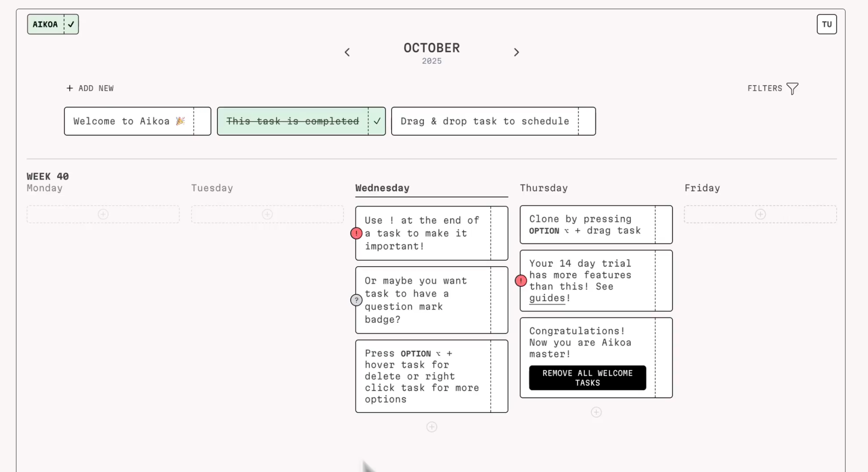Image resolution: width=868 pixels, height=472 pixels.
Task: Add task with Tuesday plus icon
Action: [267, 214]
